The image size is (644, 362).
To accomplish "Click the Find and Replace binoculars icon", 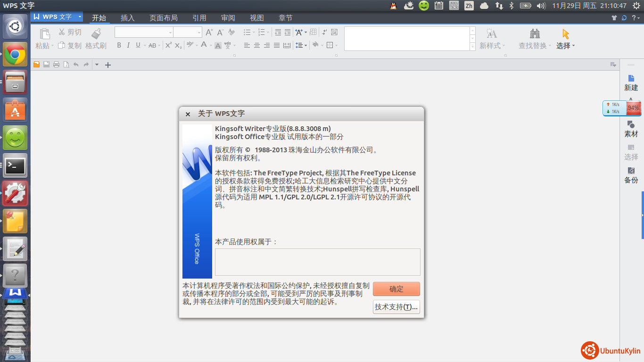I will [535, 34].
